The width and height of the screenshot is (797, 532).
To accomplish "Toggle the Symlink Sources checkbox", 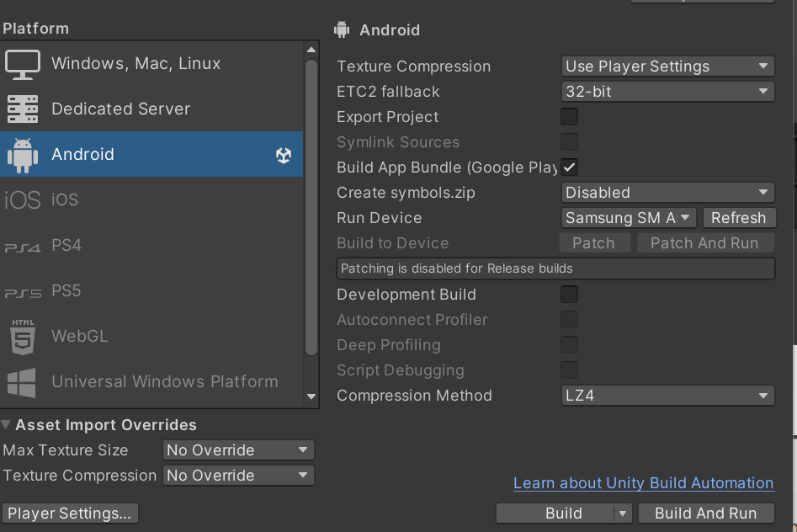I will coord(569,142).
